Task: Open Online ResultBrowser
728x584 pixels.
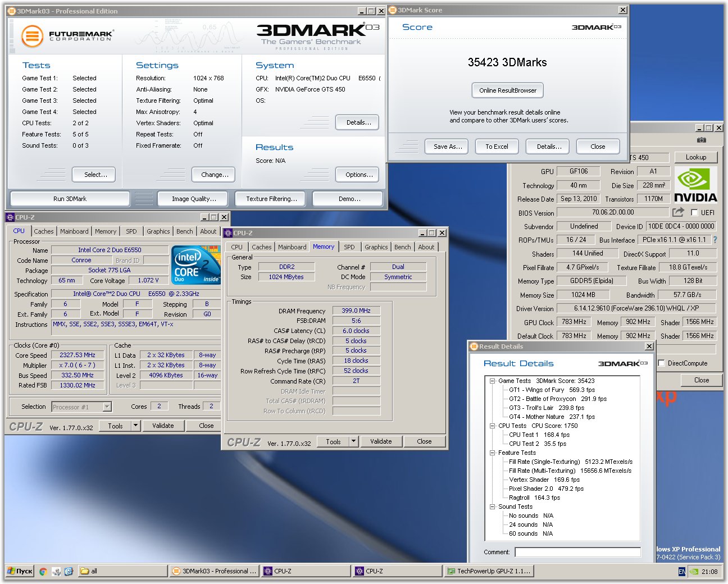Action: pos(508,90)
